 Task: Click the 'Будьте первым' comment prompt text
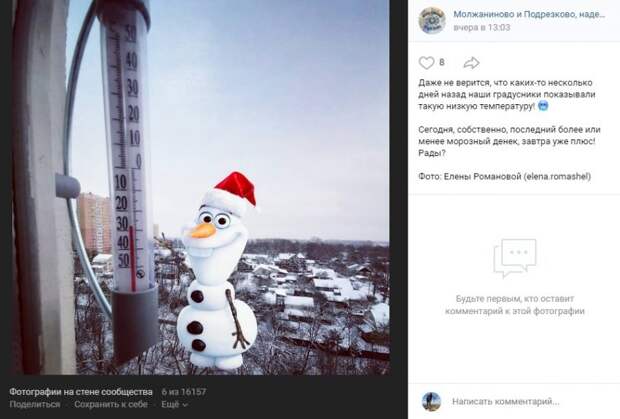tap(515, 305)
